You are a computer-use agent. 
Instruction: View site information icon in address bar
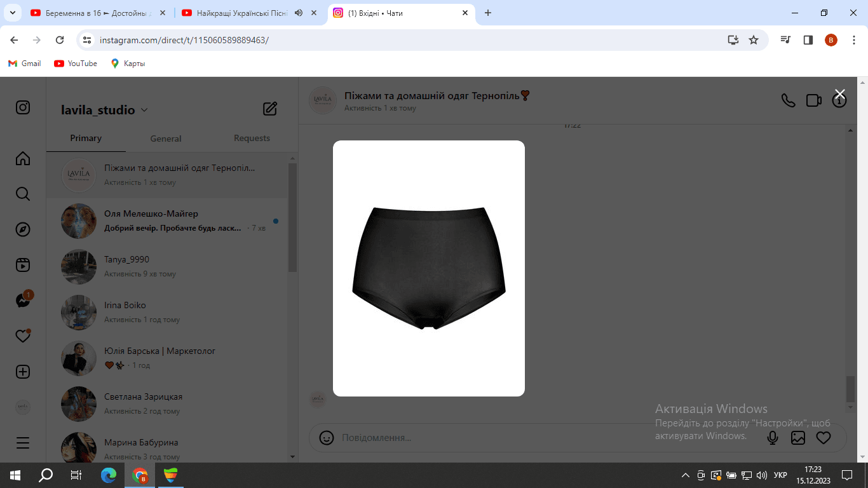[88, 40]
